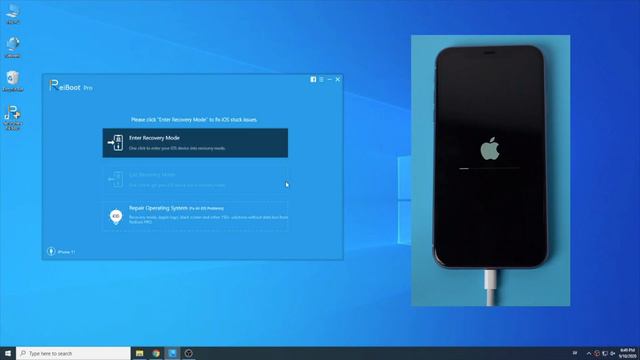
Task: Open Google Chrome from the taskbar
Action: 156,353
